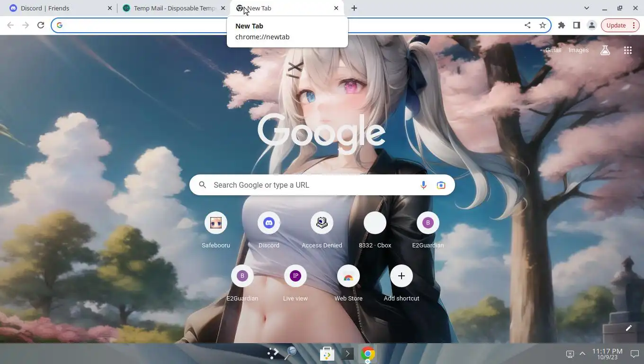
Task: Open the Search Labs flask icon
Action: pyautogui.click(x=605, y=50)
